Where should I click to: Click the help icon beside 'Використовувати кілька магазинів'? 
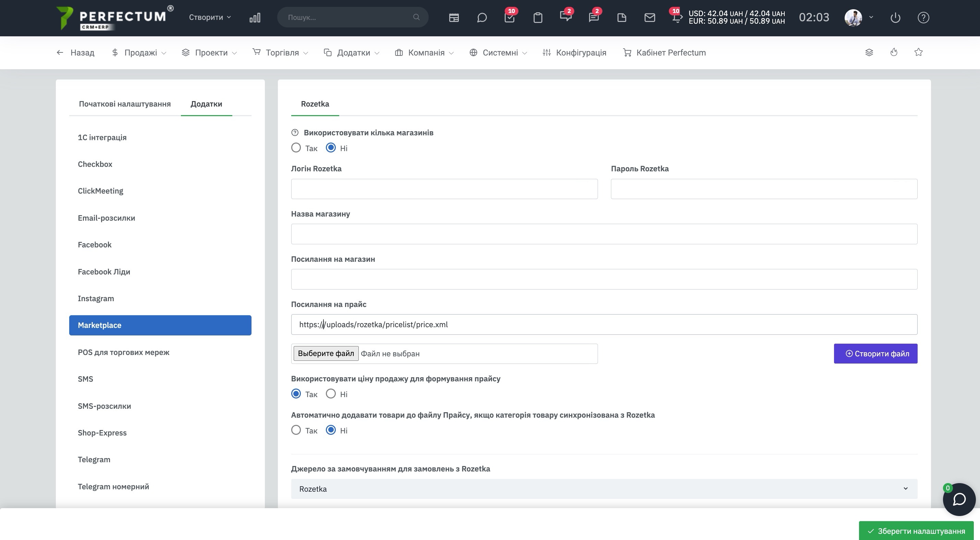click(x=295, y=133)
